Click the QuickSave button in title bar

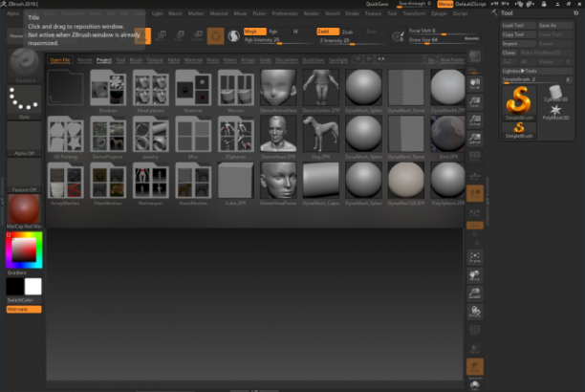(377, 4)
